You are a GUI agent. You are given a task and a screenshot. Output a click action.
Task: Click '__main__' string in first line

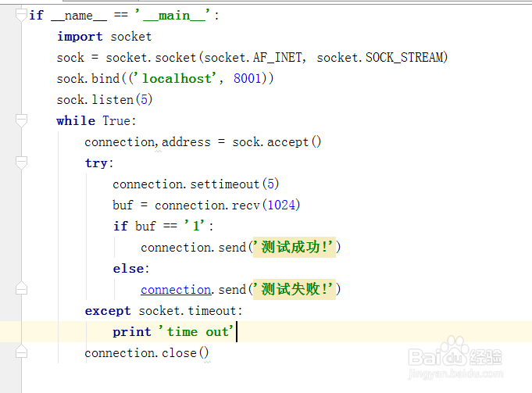coord(173,16)
